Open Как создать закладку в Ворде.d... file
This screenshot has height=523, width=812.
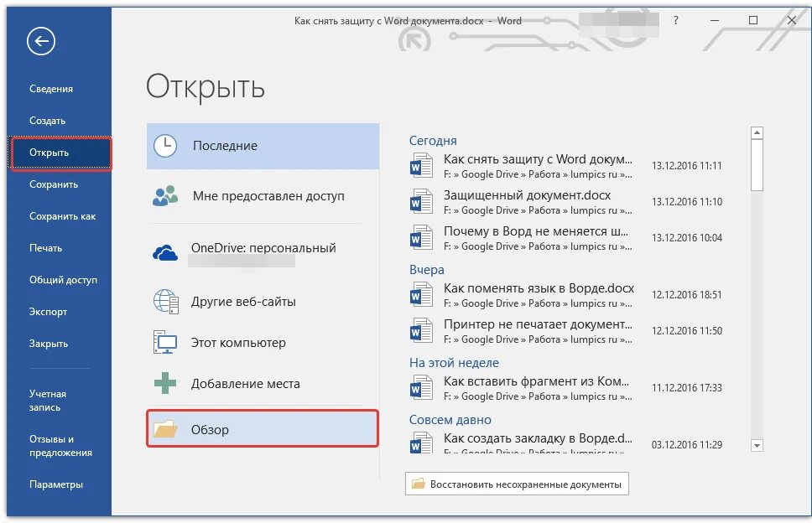(x=538, y=438)
